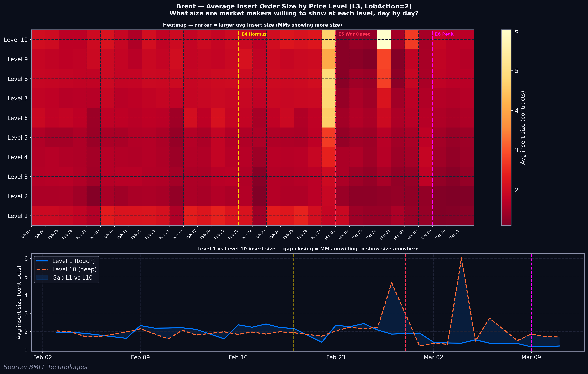The width and height of the screenshot is (588, 374).
Task: Click the orange peak near 6 in line chart
Action: click(461, 258)
